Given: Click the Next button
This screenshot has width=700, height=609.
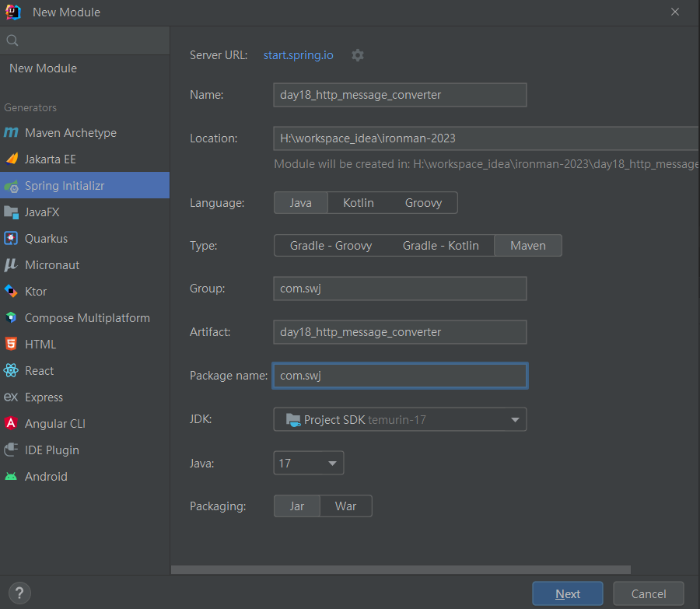Looking at the screenshot, I should coord(568,593).
